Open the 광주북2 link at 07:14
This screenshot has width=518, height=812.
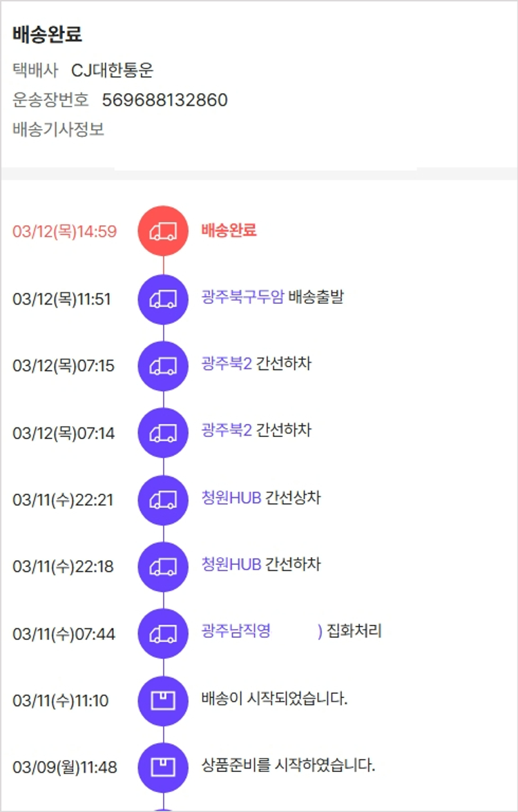point(227,430)
